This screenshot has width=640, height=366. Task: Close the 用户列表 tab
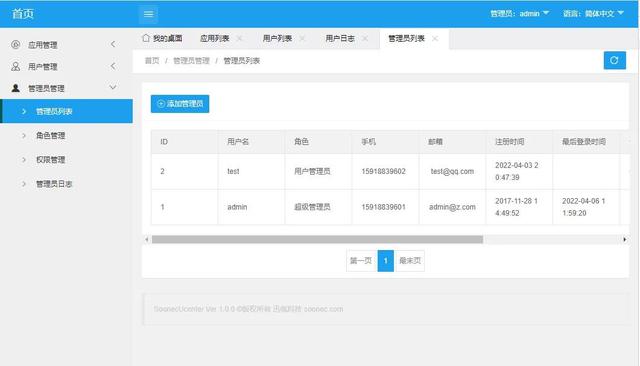(302, 38)
